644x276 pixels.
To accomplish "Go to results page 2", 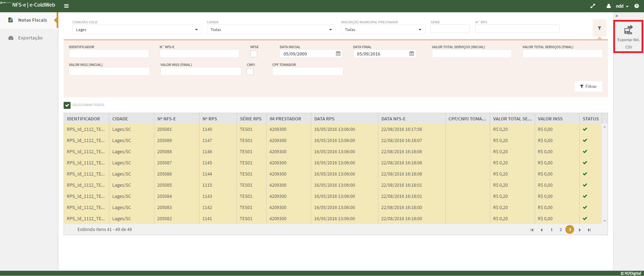I will click(x=560, y=230).
